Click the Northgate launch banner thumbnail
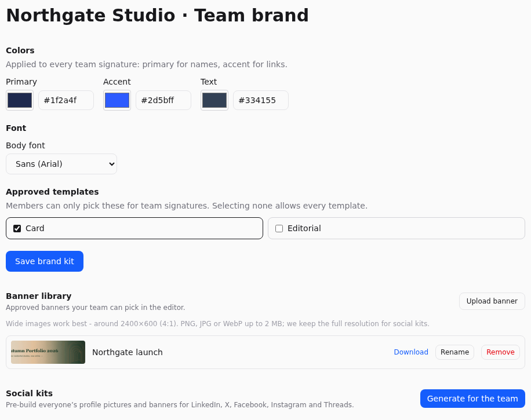The height and width of the screenshot is (420, 531). click(x=48, y=352)
